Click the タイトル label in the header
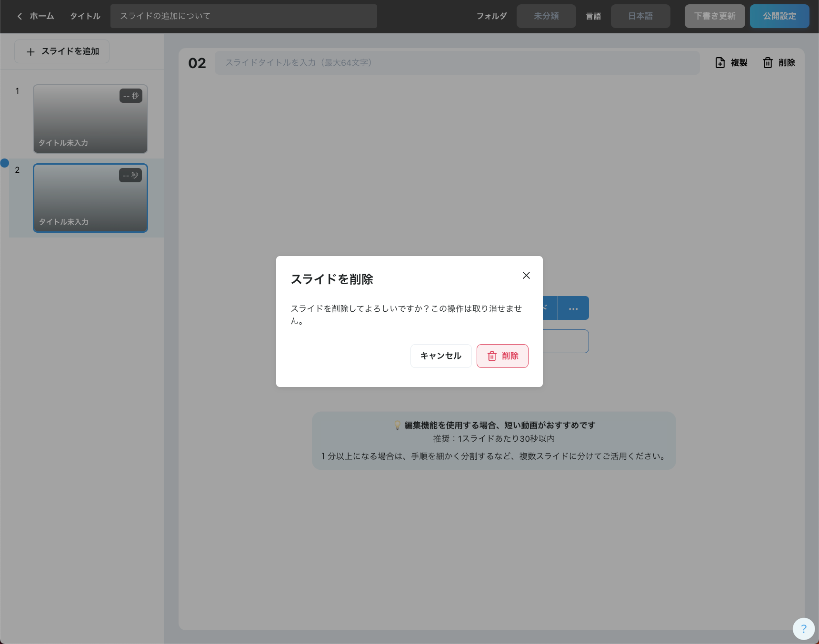The image size is (819, 644). [x=85, y=16]
